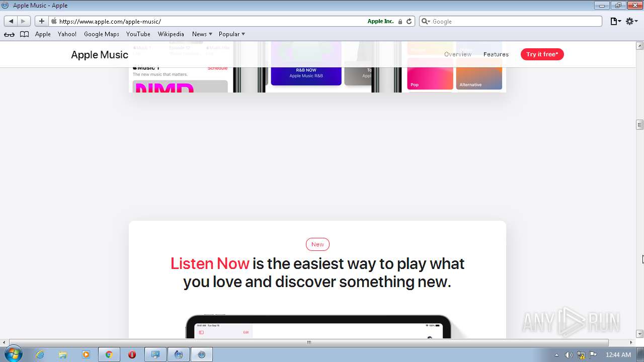644x362 pixels.
Task: Show hidden tray icons arrow
Action: click(557, 355)
